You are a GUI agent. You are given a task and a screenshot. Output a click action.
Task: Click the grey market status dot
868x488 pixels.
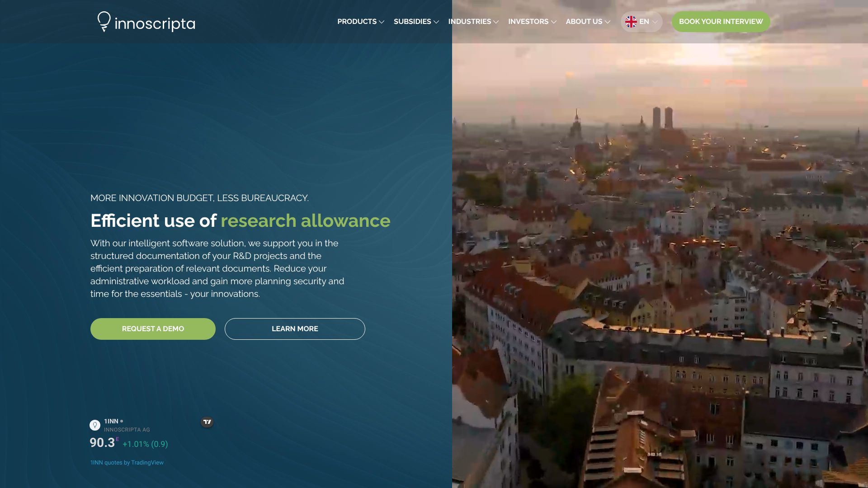click(122, 421)
